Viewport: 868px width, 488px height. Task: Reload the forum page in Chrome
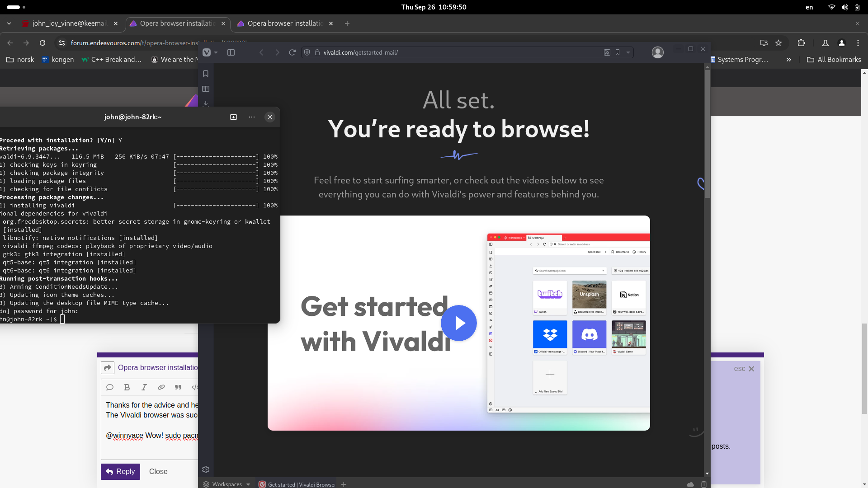42,43
